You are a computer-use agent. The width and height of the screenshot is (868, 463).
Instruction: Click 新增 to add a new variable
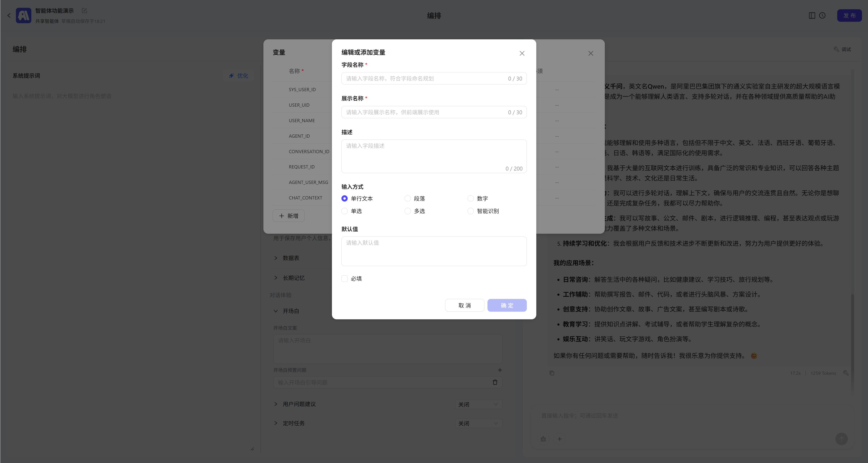tap(288, 215)
